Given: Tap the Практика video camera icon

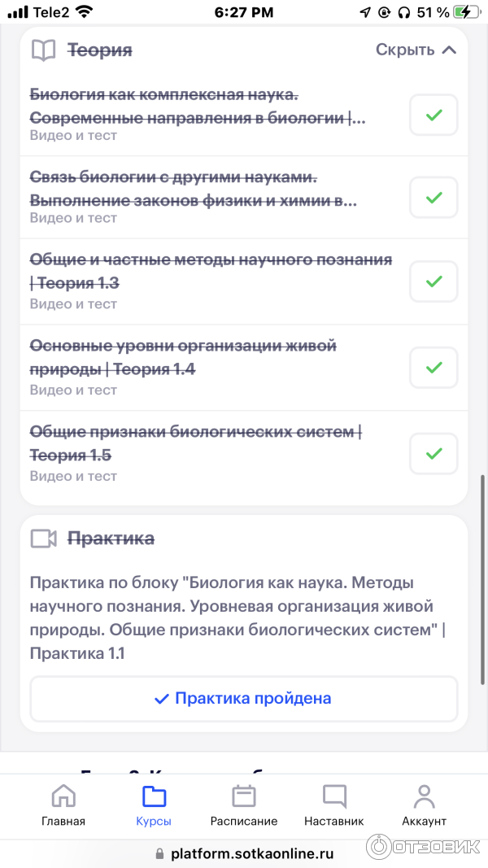Looking at the screenshot, I should pos(43,539).
